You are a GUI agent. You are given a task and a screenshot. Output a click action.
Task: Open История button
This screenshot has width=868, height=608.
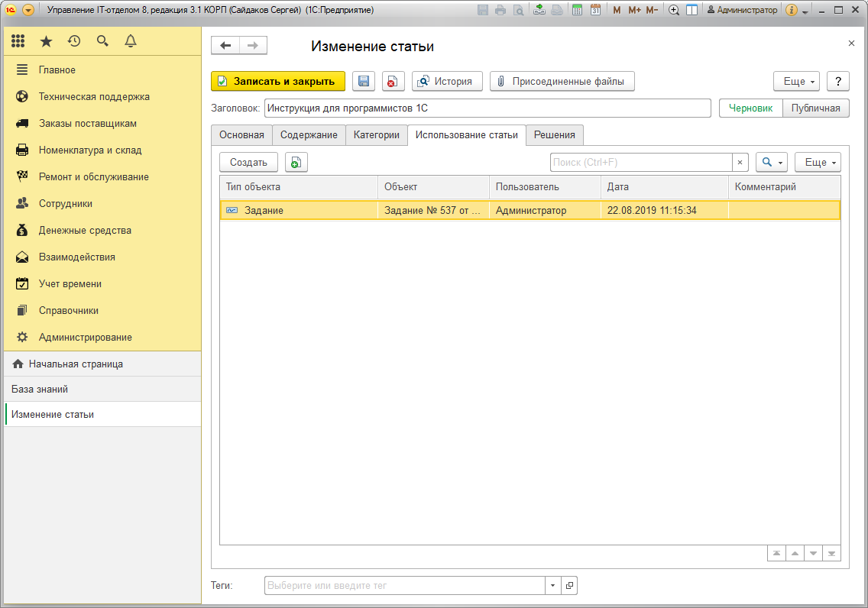pyautogui.click(x=447, y=81)
